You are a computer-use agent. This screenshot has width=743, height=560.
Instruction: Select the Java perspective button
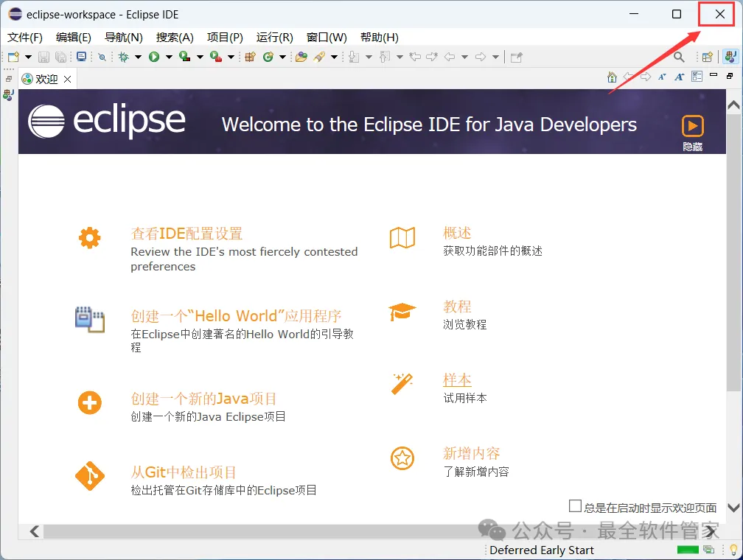click(730, 57)
